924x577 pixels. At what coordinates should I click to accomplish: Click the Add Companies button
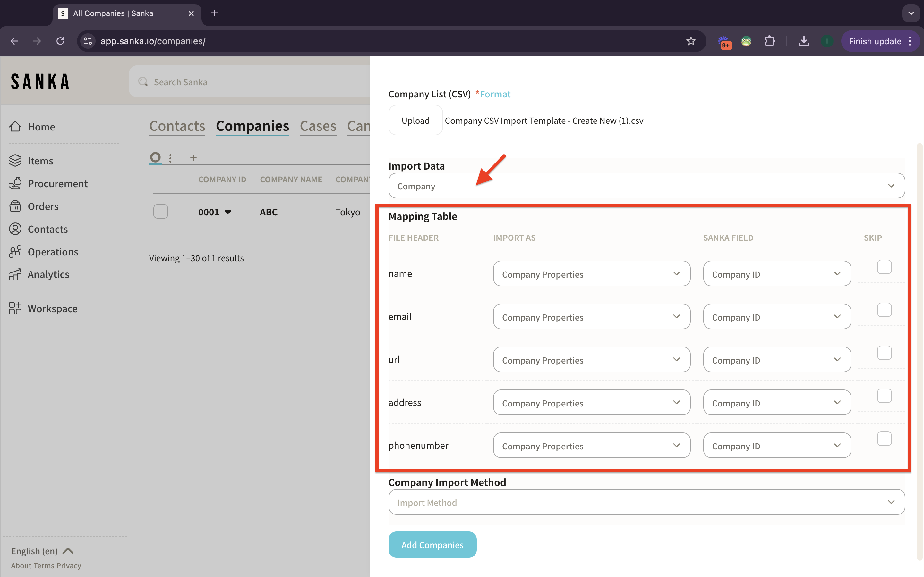pos(432,545)
